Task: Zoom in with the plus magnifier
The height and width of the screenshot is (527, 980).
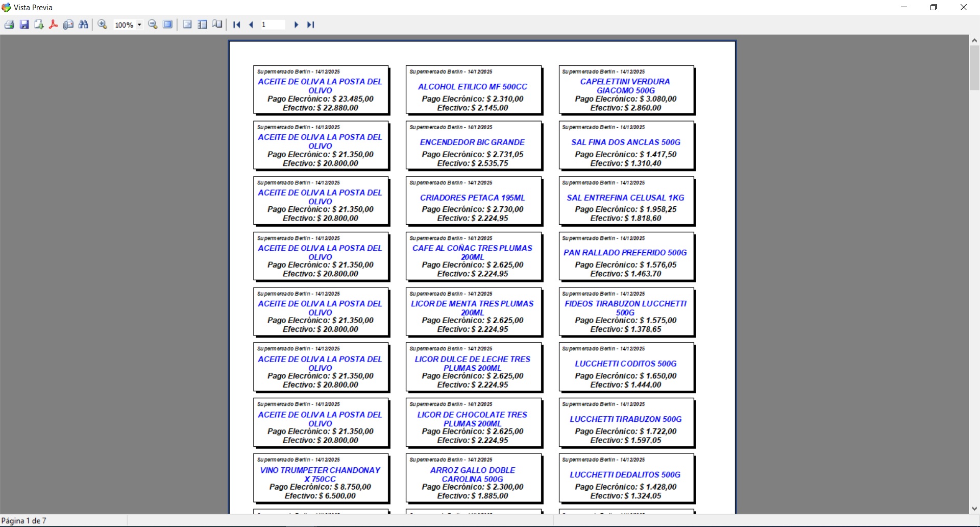Action: coord(103,25)
